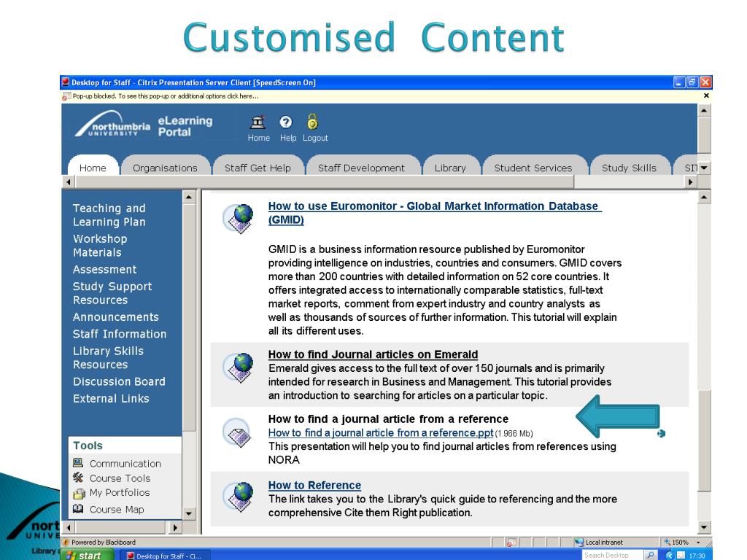The image size is (747, 560).
Task: Click Logout text link in header
Action: 315,138
